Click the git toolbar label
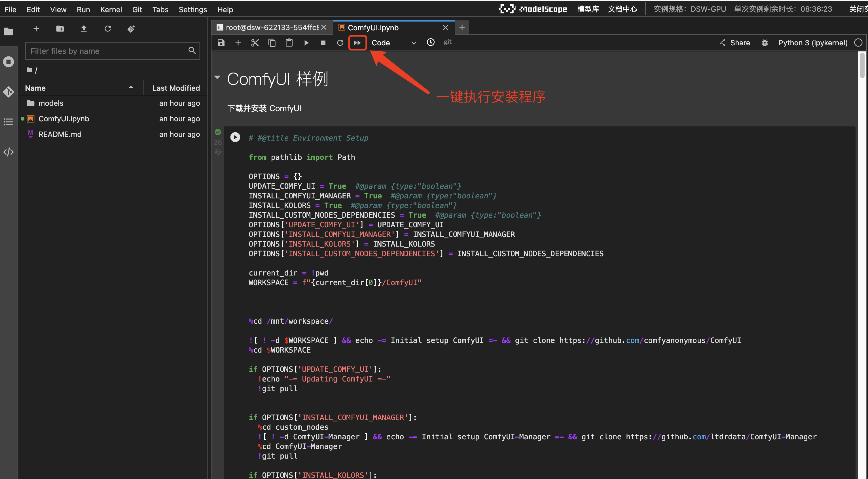The image size is (868, 479). click(x=448, y=42)
